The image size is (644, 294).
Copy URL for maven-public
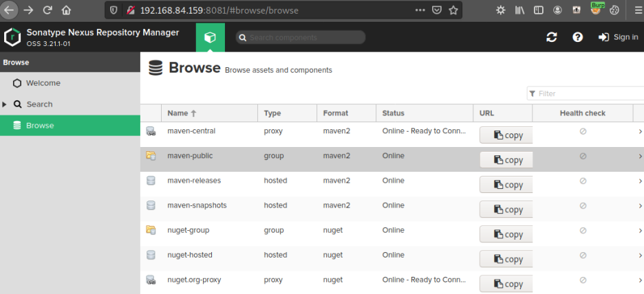tap(506, 160)
